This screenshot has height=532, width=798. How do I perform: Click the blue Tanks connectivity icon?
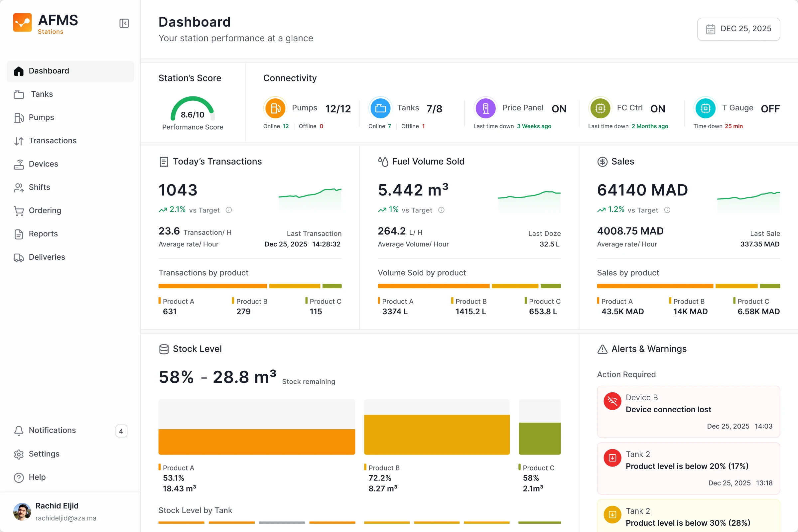click(x=380, y=108)
